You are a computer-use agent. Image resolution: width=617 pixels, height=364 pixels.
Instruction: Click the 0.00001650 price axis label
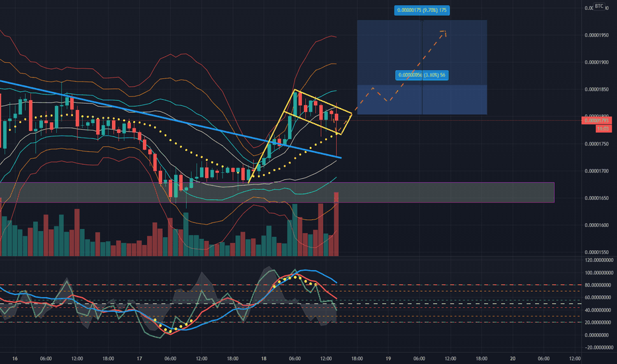point(596,199)
